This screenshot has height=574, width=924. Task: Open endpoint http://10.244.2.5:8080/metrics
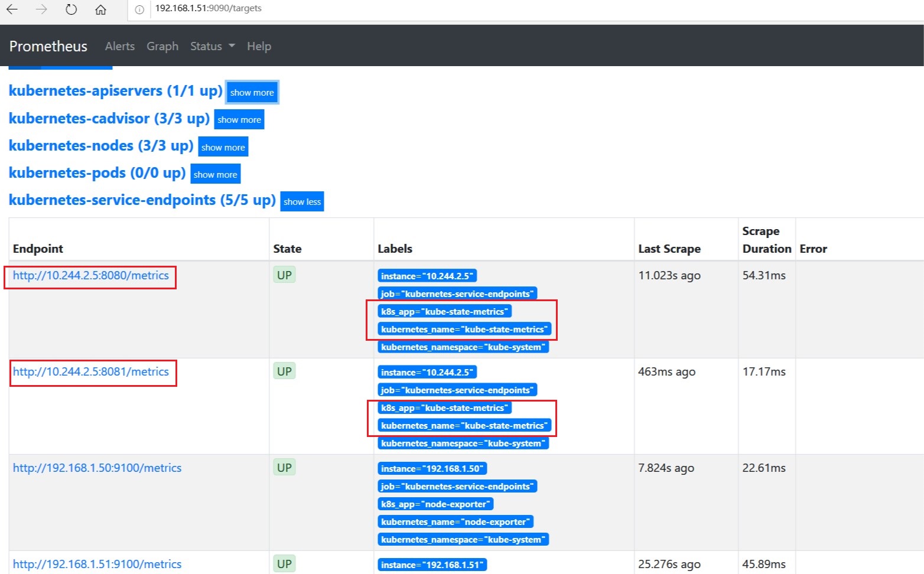91,275
